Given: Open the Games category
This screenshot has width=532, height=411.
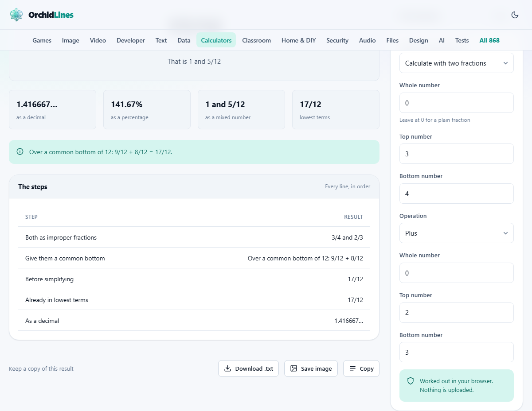Looking at the screenshot, I should pos(42,40).
